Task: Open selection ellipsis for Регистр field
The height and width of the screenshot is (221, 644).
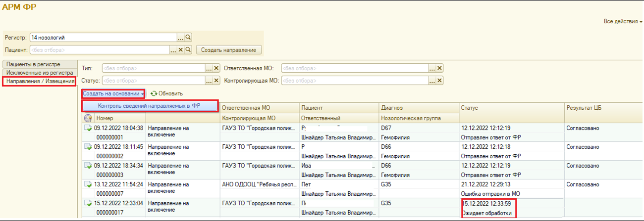Action: point(181,38)
